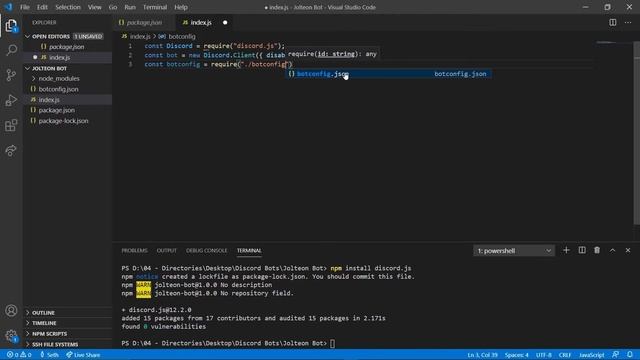The width and height of the screenshot is (640, 360).
Task: Switch to the Debug Console tab
Action: 207,250
